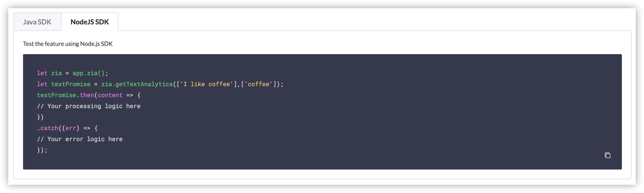Click the 'I like coffee' string in code
The height and width of the screenshot is (193, 644).
click(205, 84)
